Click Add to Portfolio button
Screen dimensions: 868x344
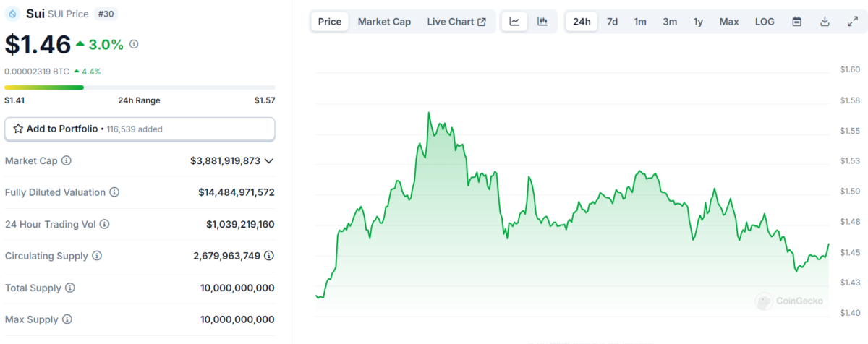click(140, 129)
